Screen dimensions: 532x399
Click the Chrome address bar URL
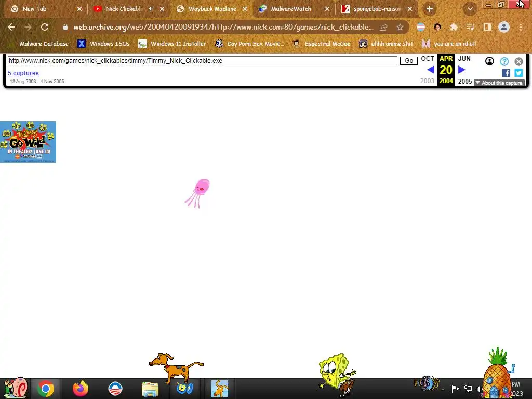[223, 27]
